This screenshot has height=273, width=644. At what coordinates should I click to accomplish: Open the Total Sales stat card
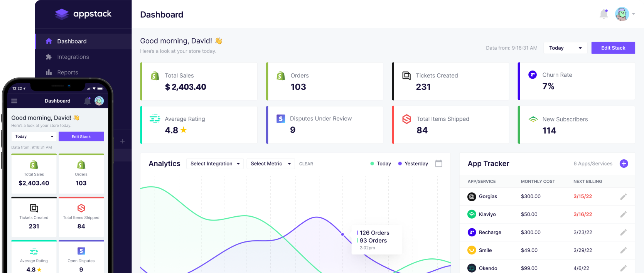[199, 81]
